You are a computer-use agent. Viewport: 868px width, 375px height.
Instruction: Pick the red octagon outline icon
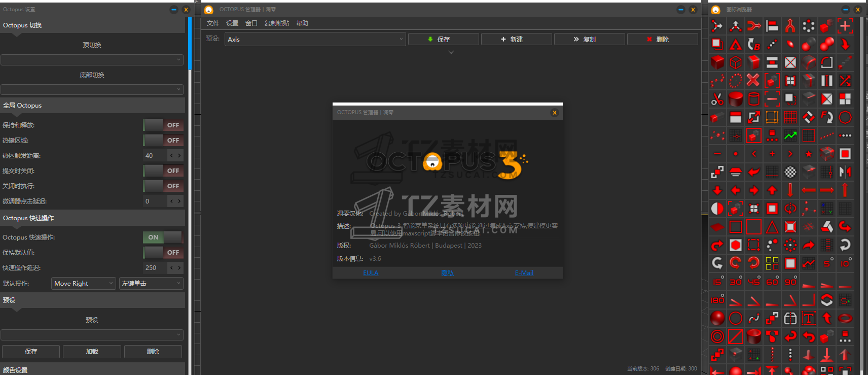click(x=845, y=117)
